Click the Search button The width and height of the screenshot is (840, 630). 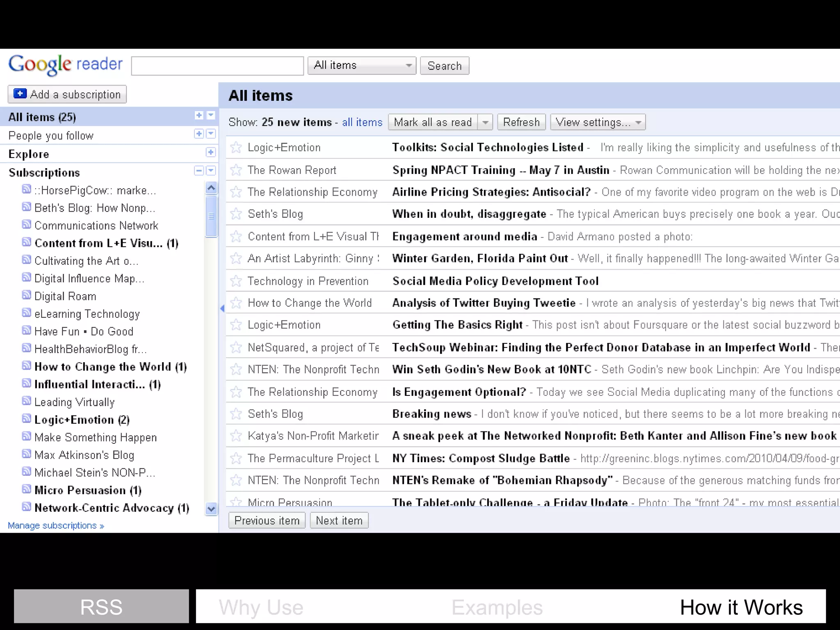[445, 66]
